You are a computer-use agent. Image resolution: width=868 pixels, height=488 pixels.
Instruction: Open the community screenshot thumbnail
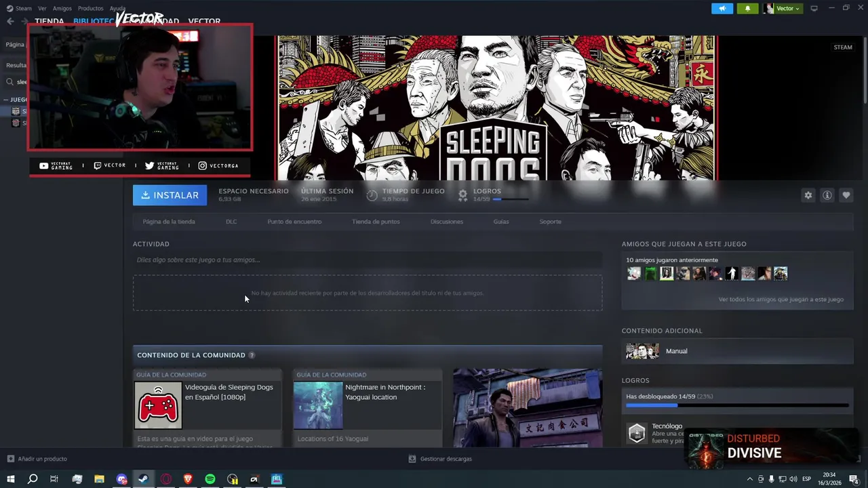(528, 408)
